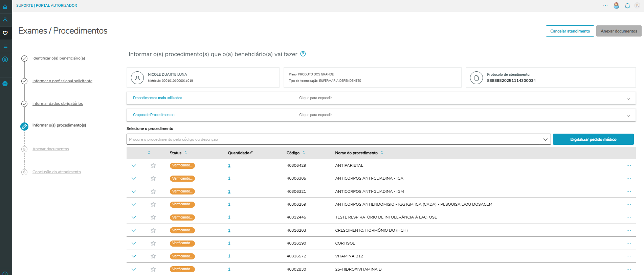Image resolution: width=644 pixels, height=275 pixels.
Task: Click the help question mark icon
Action: click(x=303, y=54)
